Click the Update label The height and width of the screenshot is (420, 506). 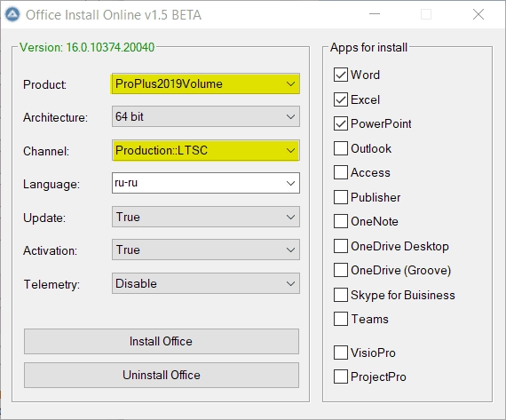coord(44,218)
